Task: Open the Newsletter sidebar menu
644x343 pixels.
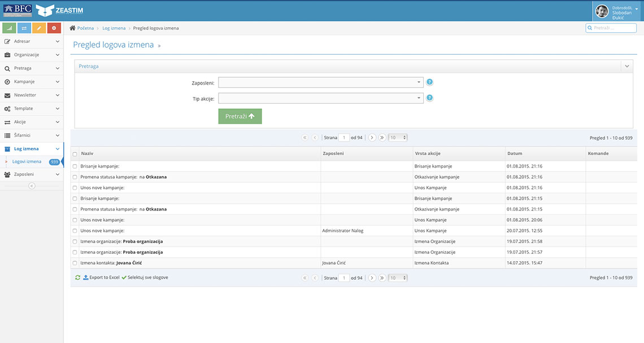Action: coord(32,95)
